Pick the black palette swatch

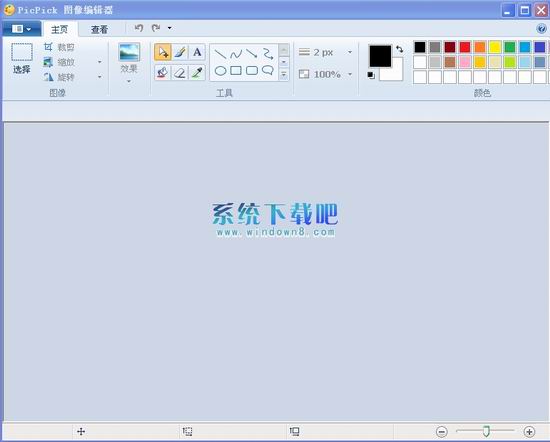(x=420, y=47)
